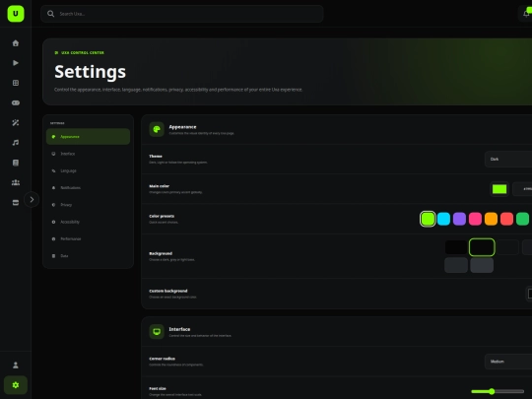Select the green-outlined background option
Viewport: 532px width, 399px height.
click(482, 247)
